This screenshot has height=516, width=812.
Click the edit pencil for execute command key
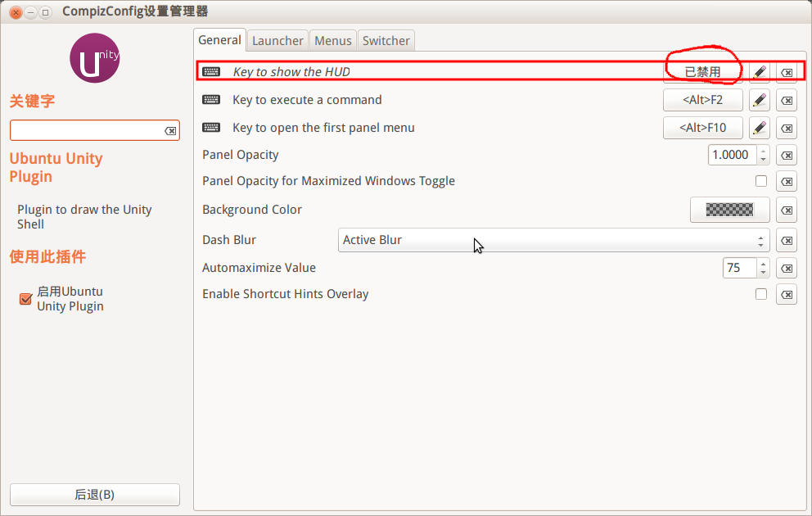point(759,100)
